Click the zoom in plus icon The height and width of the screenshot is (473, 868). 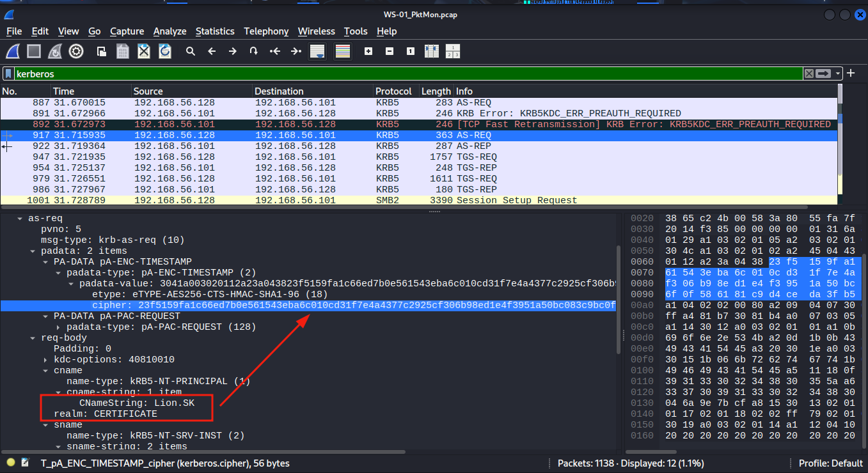[368, 51]
